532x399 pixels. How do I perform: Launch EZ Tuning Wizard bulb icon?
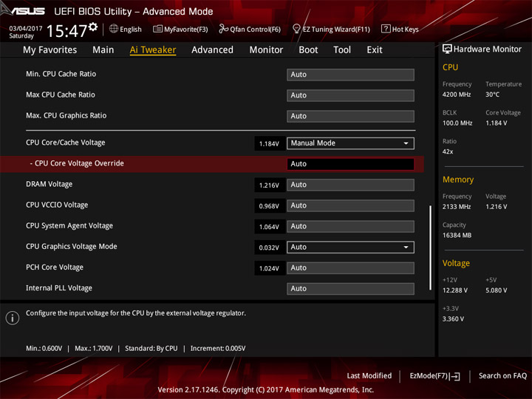[x=296, y=29]
